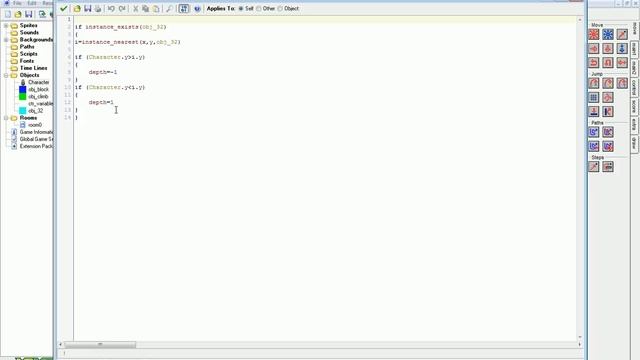Expand the Backgrounds folder
Image resolution: width=640 pixels, height=360 pixels.
tap(6, 40)
